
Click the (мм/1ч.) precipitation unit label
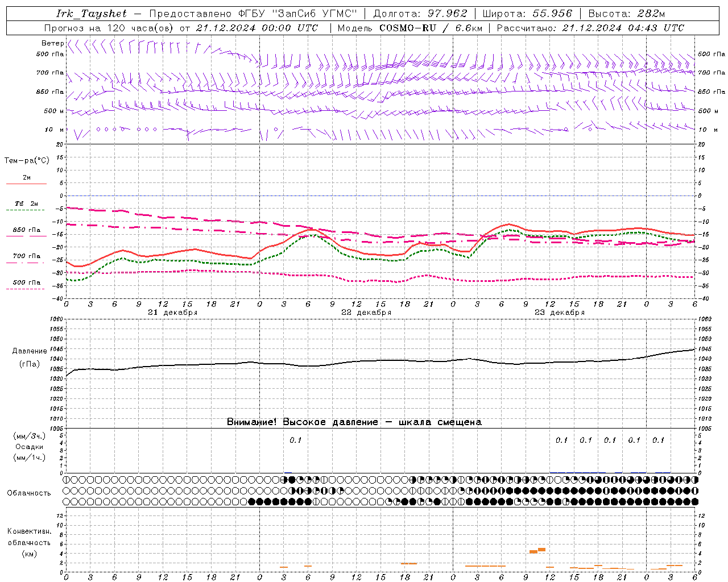(30, 458)
